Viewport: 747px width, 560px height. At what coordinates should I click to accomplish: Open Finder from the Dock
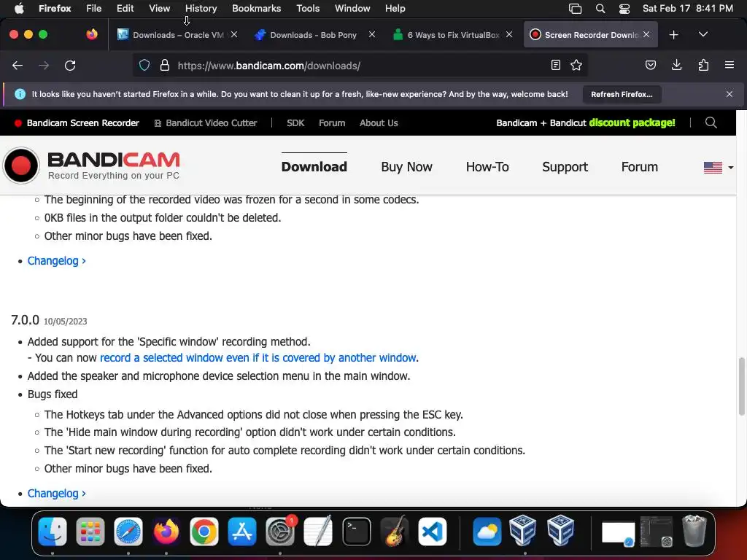tap(53, 532)
